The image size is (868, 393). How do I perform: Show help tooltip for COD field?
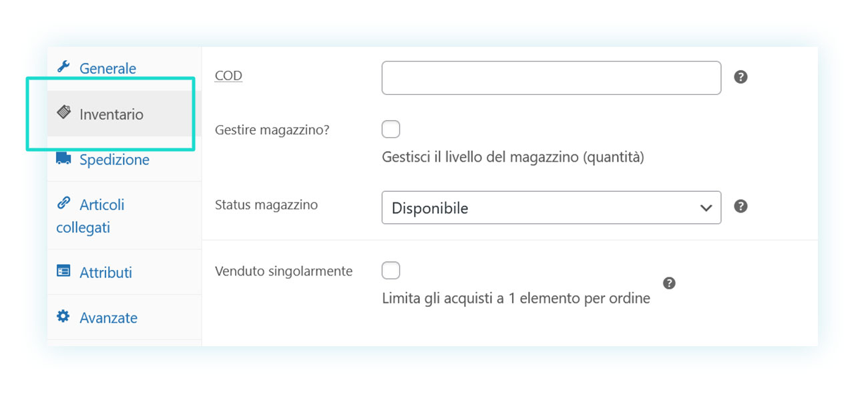coord(740,77)
